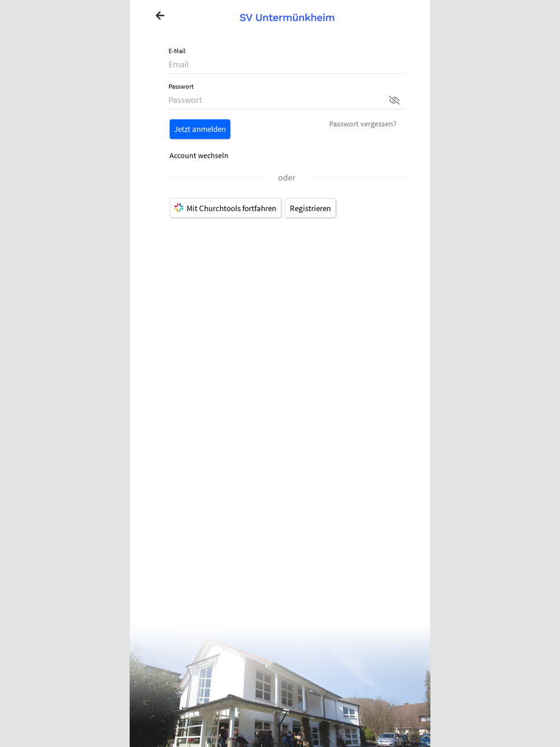Screen dimensions: 560x747
Task: Toggle password visibility eye icon
Action: [x=394, y=100]
